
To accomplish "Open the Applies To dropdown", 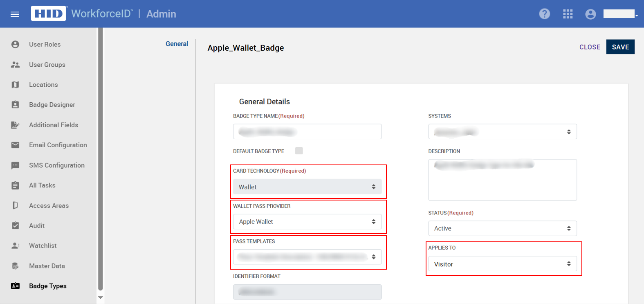I will [x=502, y=264].
